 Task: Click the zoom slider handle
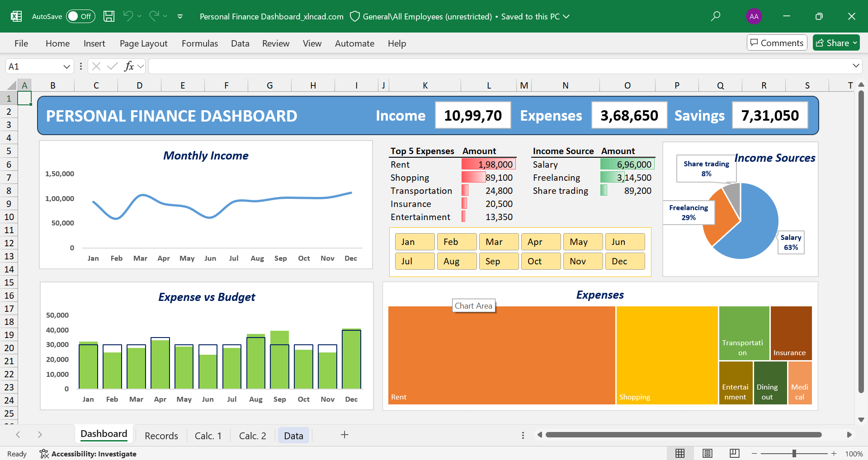coord(794,454)
